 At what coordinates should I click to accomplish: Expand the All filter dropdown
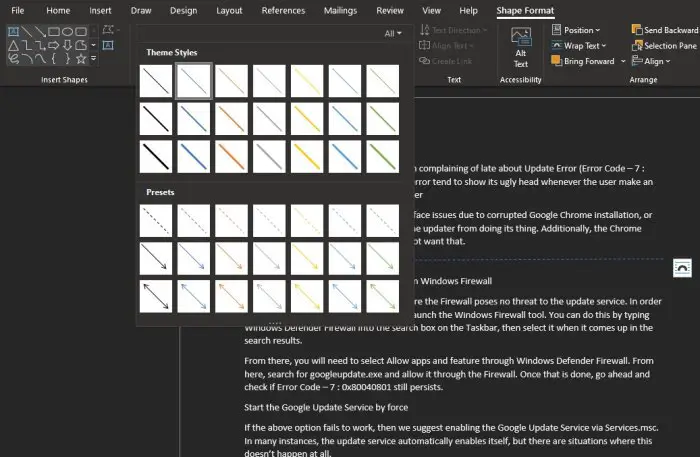point(393,33)
